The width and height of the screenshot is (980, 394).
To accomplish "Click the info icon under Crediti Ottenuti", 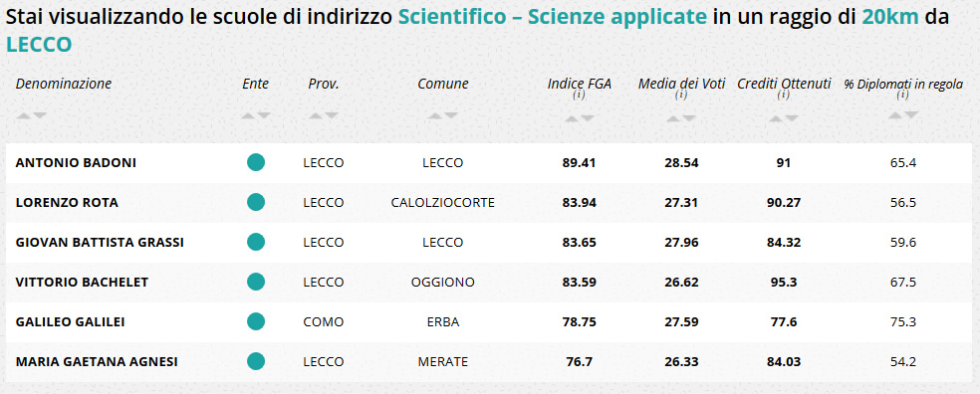I will coord(784,96).
